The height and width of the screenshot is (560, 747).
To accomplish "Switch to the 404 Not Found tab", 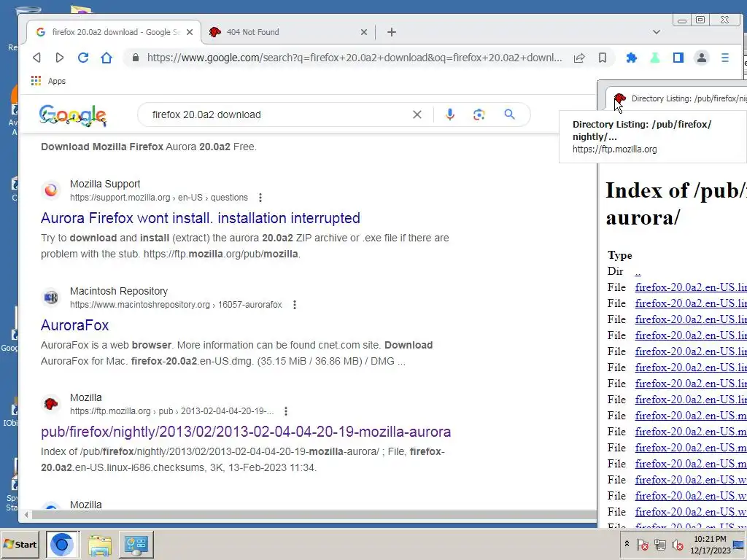I will click(x=288, y=32).
